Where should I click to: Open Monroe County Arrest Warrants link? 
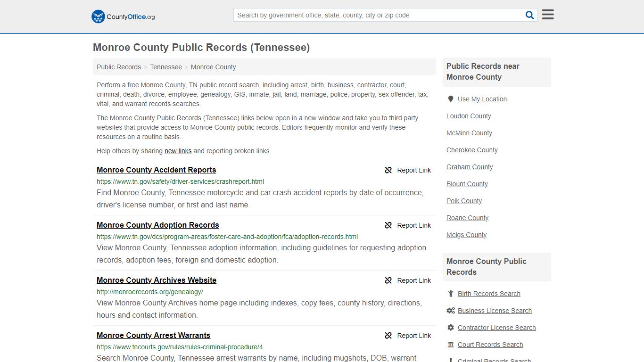pos(153,335)
